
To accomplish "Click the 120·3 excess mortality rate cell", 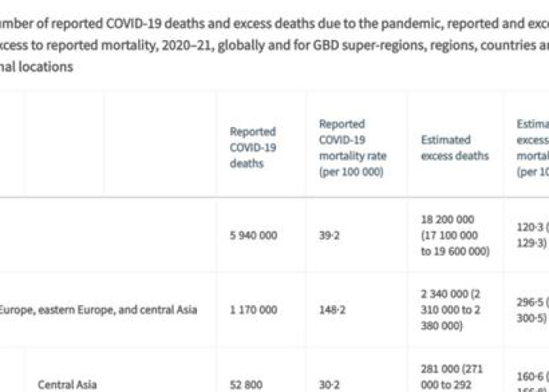I will click(533, 235).
